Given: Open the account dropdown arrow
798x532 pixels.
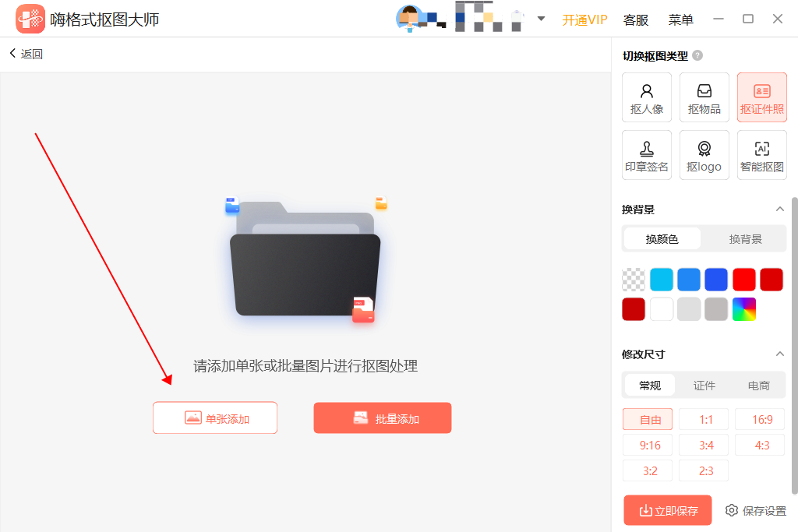Looking at the screenshot, I should (x=541, y=19).
